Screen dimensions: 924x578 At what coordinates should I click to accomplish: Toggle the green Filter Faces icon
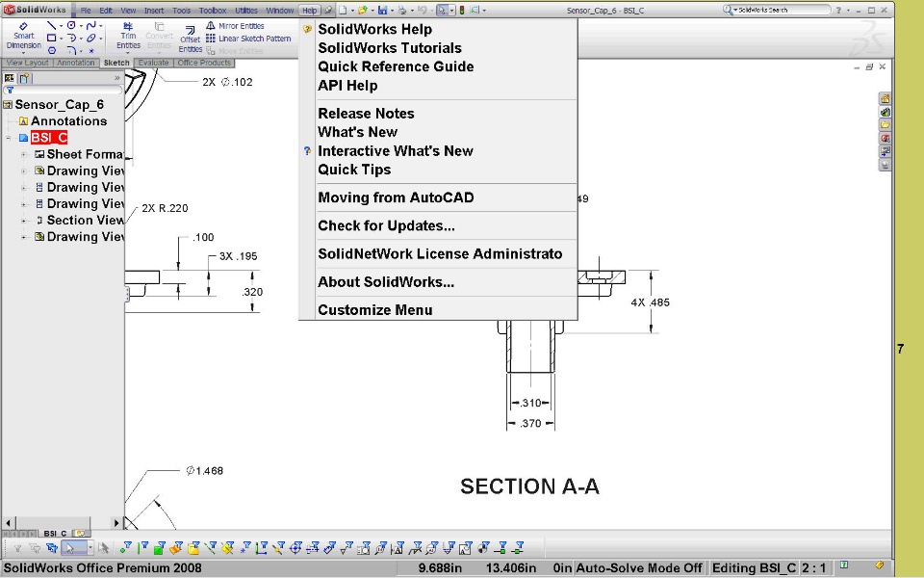(159, 548)
